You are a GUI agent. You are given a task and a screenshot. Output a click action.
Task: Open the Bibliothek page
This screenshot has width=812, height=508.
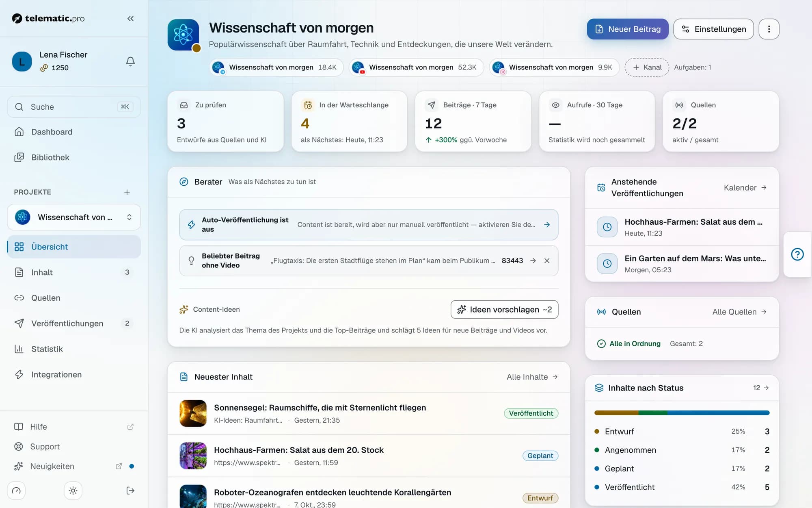tap(74, 157)
